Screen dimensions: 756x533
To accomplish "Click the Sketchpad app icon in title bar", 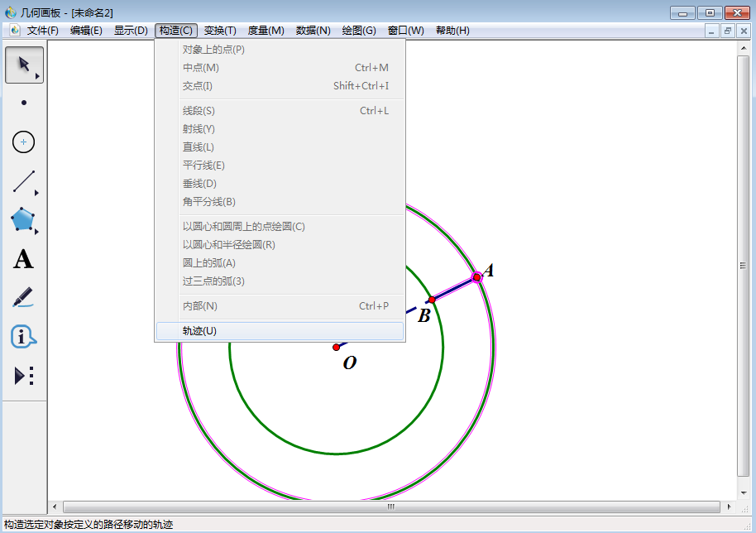I will [10, 12].
